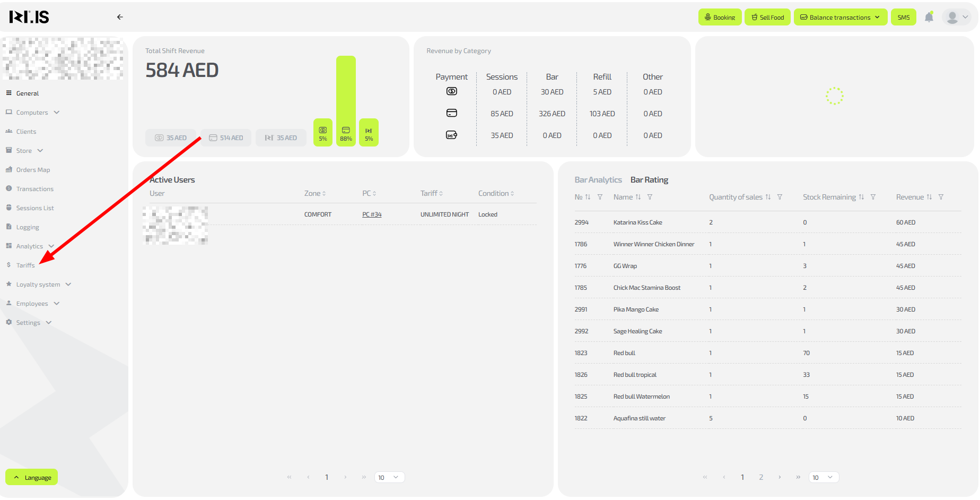
Task: Sort by Quantity of sales
Action: (x=768, y=197)
